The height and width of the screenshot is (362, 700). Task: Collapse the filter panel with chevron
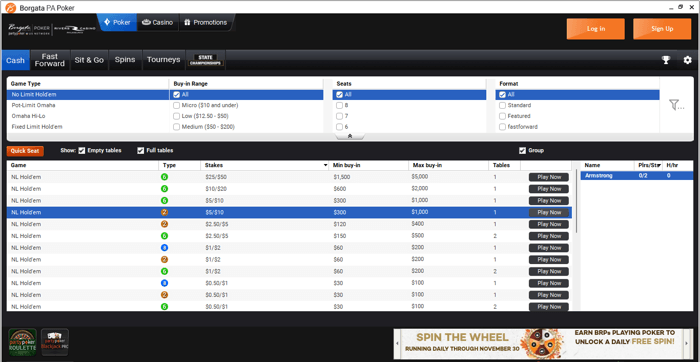point(350,136)
